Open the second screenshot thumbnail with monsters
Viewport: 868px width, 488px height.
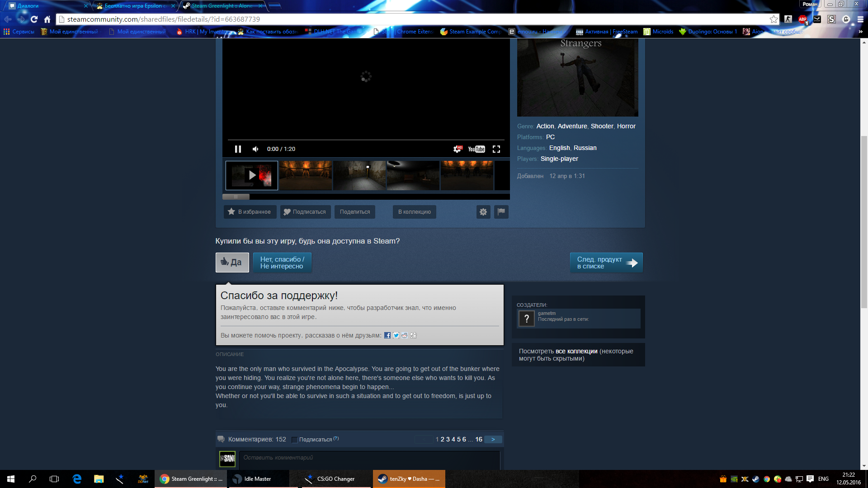pos(306,175)
